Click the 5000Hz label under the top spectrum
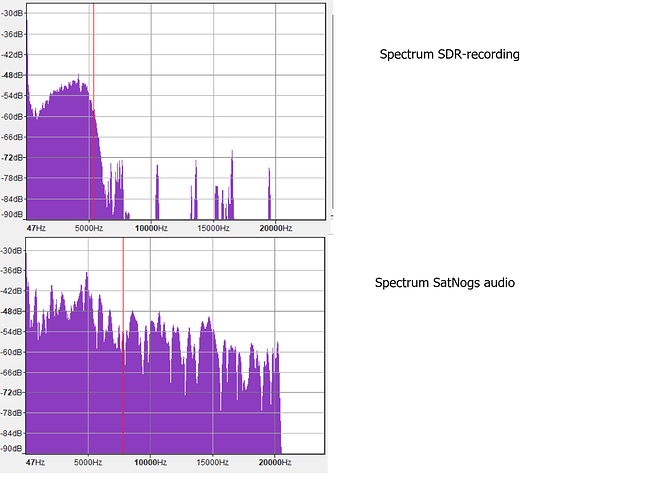 coord(89,228)
